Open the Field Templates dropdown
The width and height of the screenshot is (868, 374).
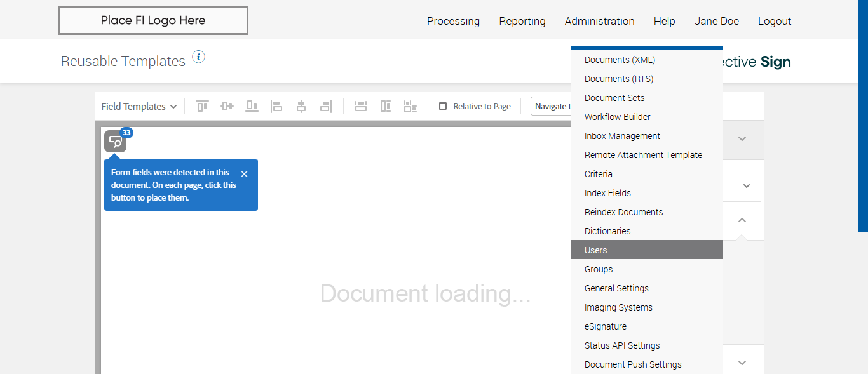tap(139, 107)
